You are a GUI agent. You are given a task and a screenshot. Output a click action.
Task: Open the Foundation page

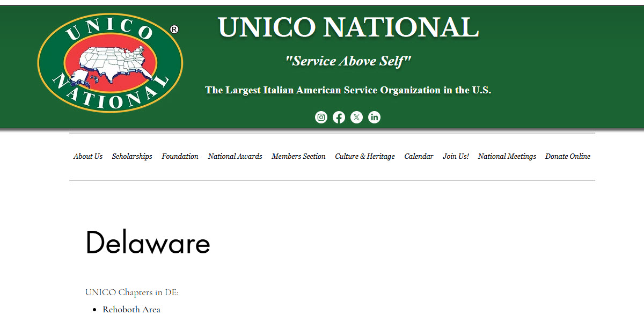(180, 156)
